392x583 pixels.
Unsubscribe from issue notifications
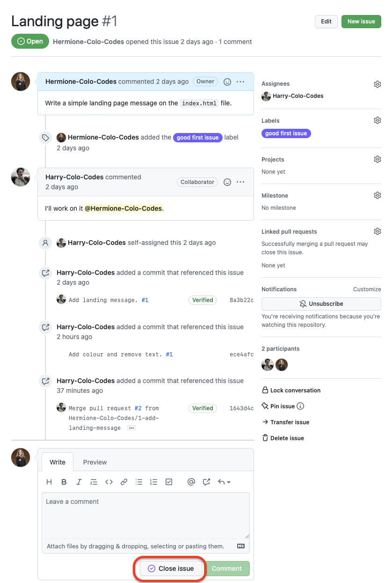point(321,304)
